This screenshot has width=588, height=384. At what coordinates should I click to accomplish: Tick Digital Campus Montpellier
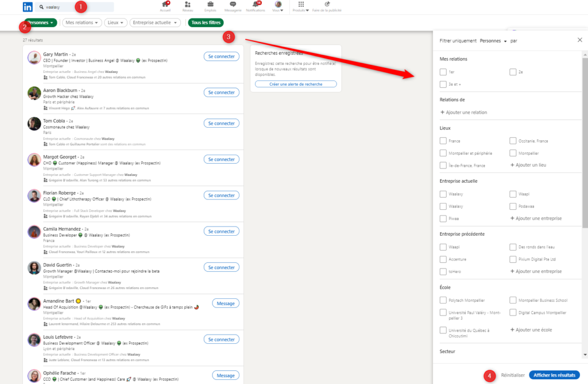[513, 312]
